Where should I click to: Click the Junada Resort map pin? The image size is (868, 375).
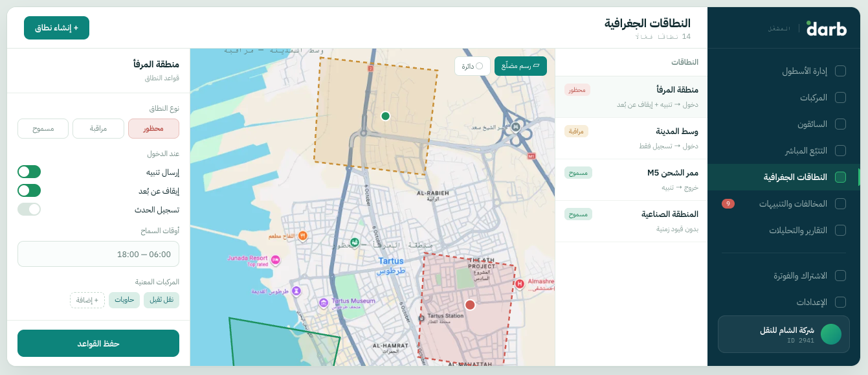click(x=275, y=260)
